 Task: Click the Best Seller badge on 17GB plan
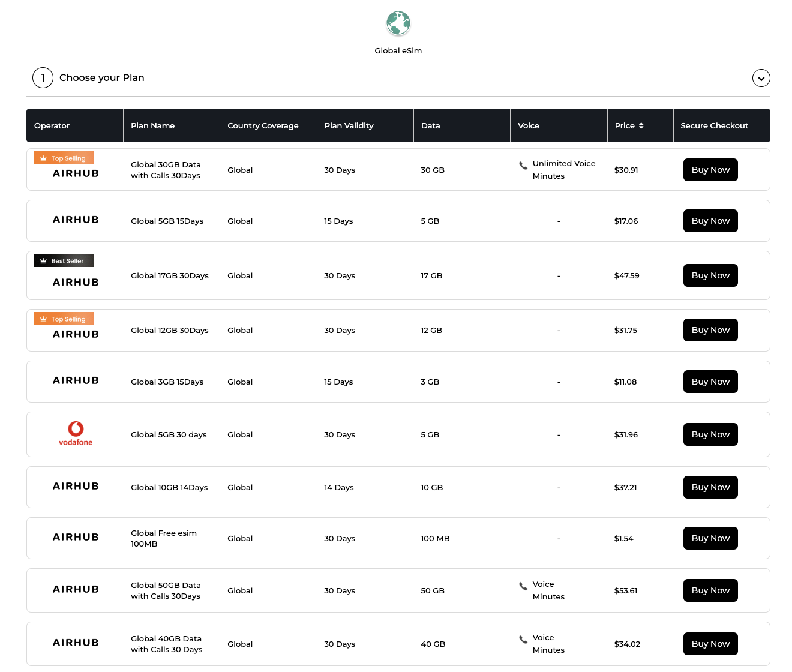point(64,261)
